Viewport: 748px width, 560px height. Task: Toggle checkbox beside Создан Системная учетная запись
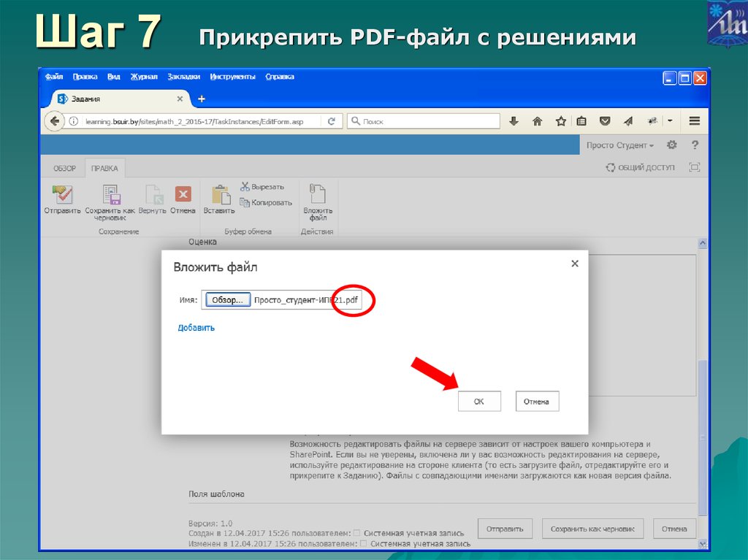point(356,533)
